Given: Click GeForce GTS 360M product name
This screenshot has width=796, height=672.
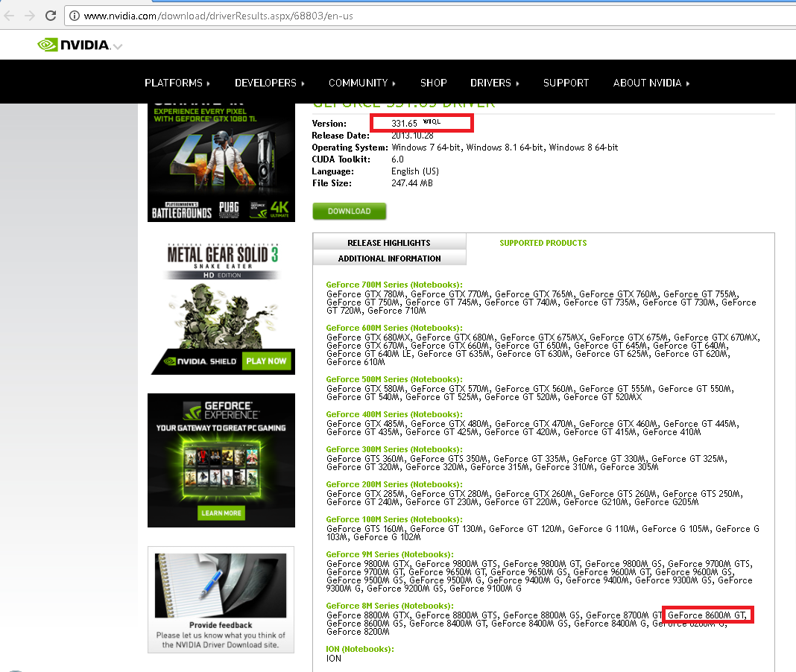Looking at the screenshot, I should 365,459.
